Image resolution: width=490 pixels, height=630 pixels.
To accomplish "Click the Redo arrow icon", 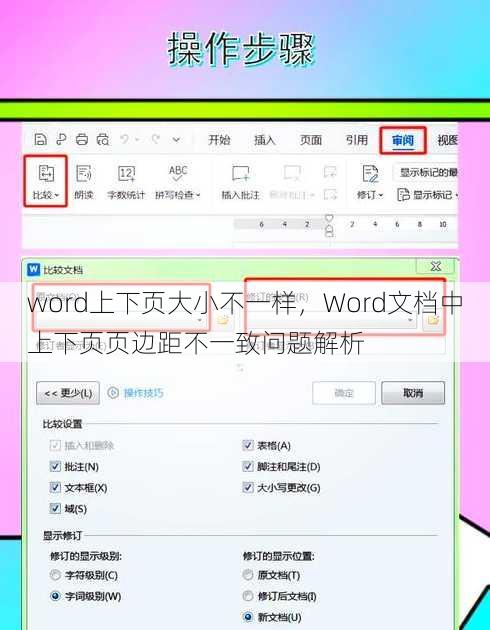I will coord(155,139).
